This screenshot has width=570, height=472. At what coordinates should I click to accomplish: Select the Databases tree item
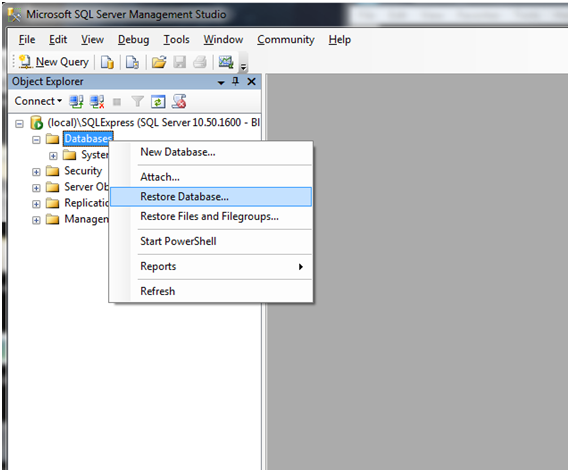[88, 139]
